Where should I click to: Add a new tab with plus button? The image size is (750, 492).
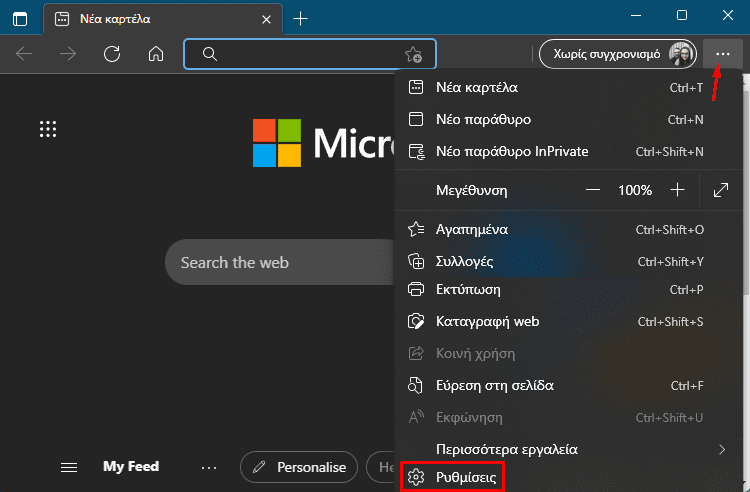coord(300,19)
